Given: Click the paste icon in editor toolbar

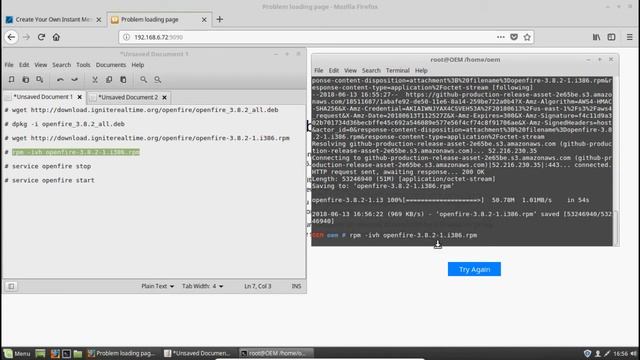Looking at the screenshot, I should (123, 80).
